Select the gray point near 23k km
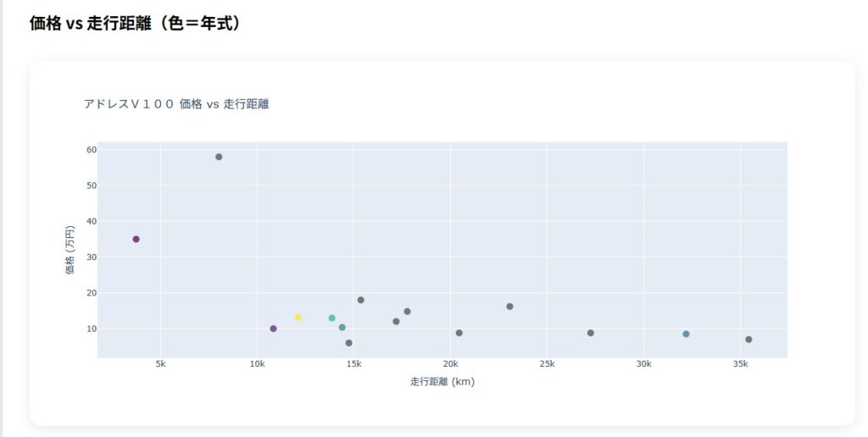This screenshot has height=437, width=868. click(x=509, y=306)
